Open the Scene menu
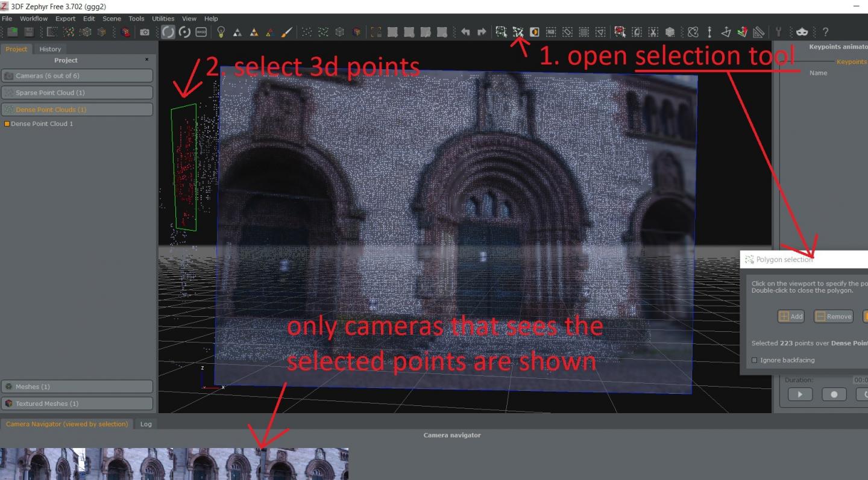Viewport: 868px width, 480px height. 112,19
